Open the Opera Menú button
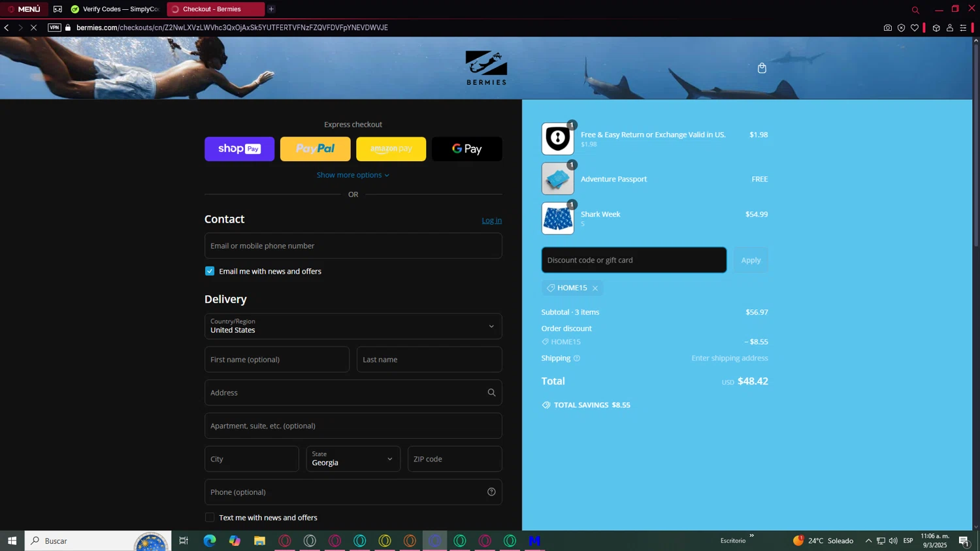The width and height of the screenshot is (980, 551). tap(24, 9)
